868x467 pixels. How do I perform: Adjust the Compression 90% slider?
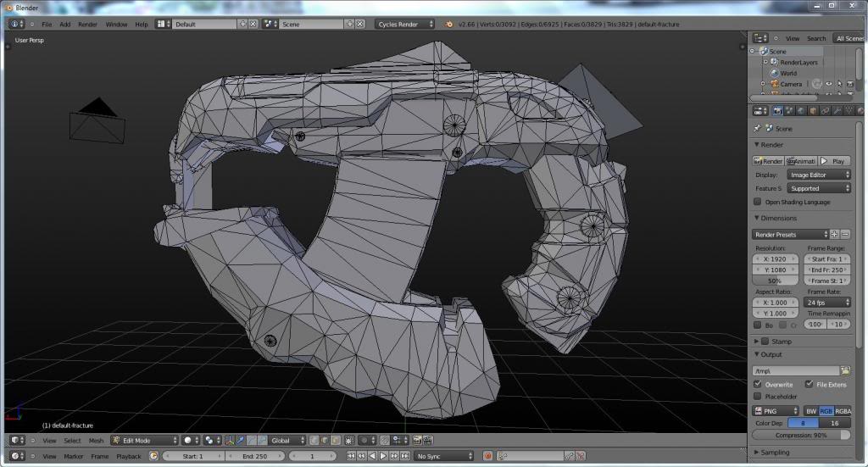click(801, 435)
